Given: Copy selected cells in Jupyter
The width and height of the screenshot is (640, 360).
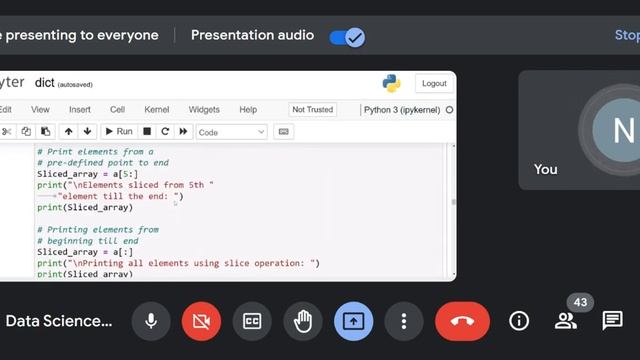Looking at the screenshot, I should (26, 131).
